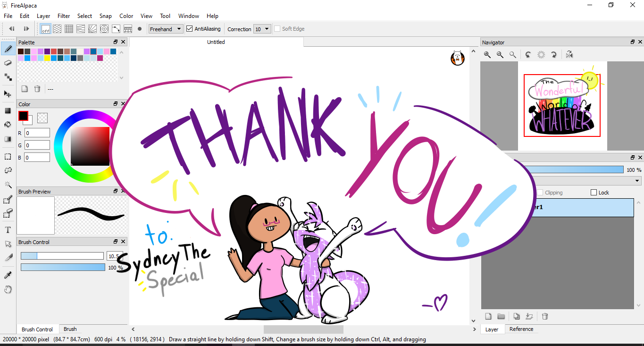Choose the Text tool
The image size is (644, 346).
tap(8, 230)
